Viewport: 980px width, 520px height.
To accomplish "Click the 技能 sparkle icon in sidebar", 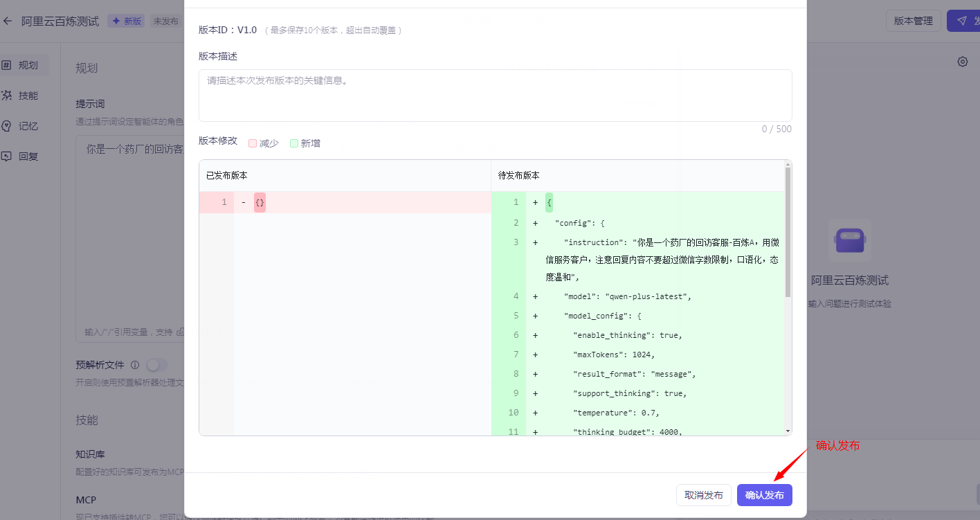I will point(6,96).
